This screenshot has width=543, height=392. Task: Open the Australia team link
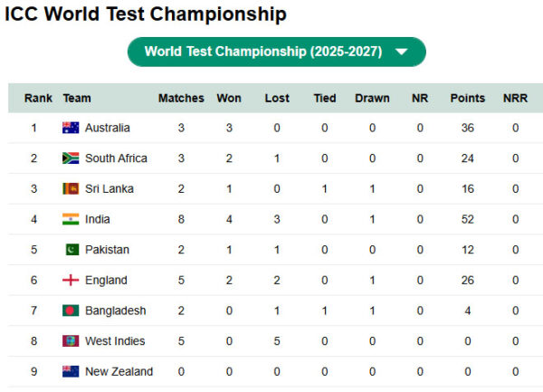pyautogui.click(x=107, y=128)
